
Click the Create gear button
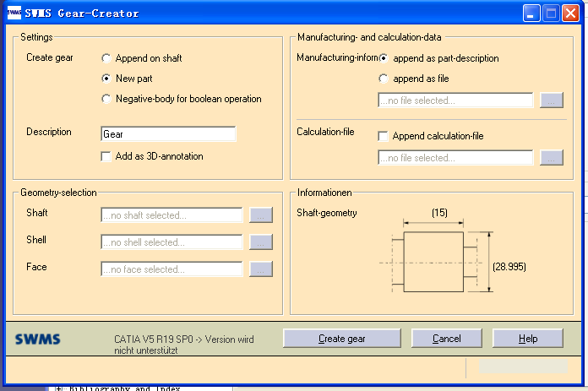tap(342, 339)
